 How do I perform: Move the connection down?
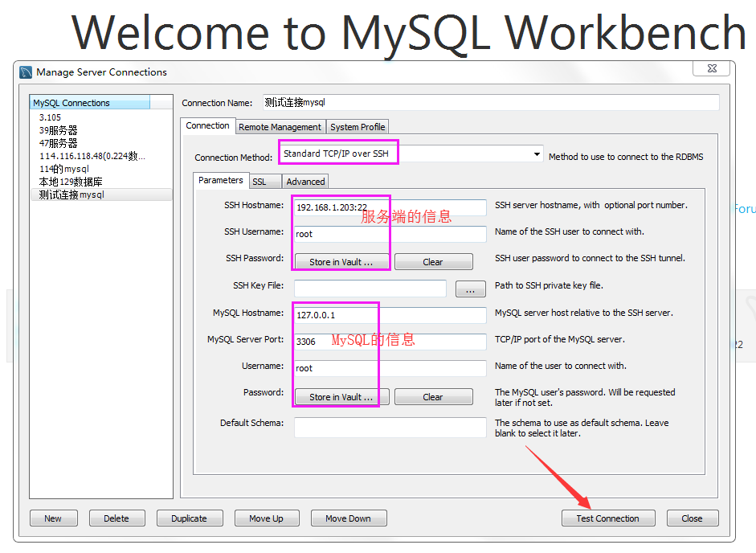point(349,518)
